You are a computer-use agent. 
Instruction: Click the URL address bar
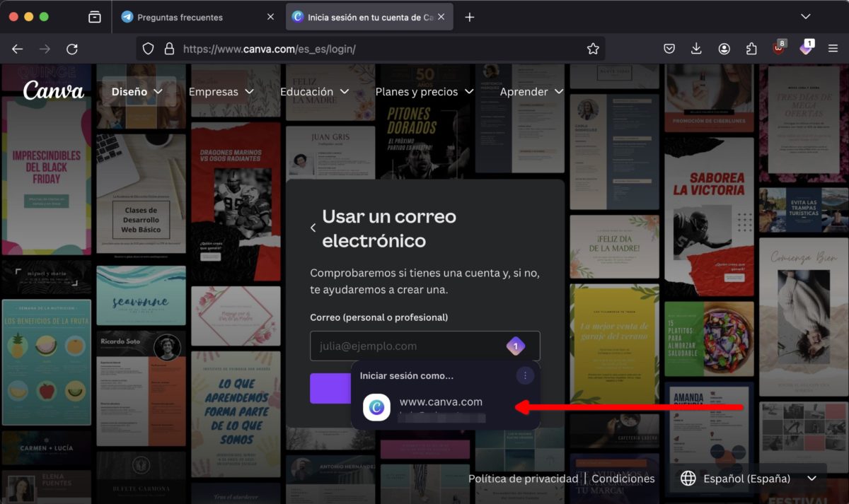coord(370,49)
